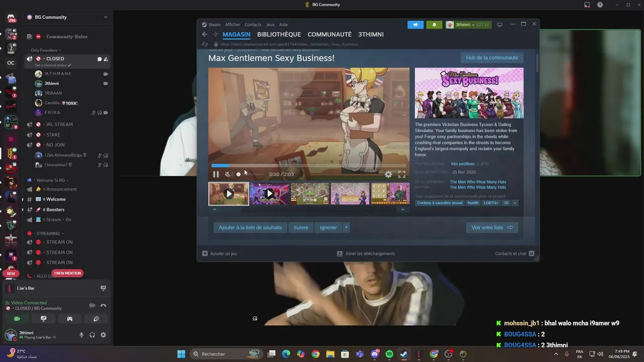The width and height of the screenshot is (644, 362).
Task: Adjust the trailer volume slider knob
Action: [x=238, y=174]
